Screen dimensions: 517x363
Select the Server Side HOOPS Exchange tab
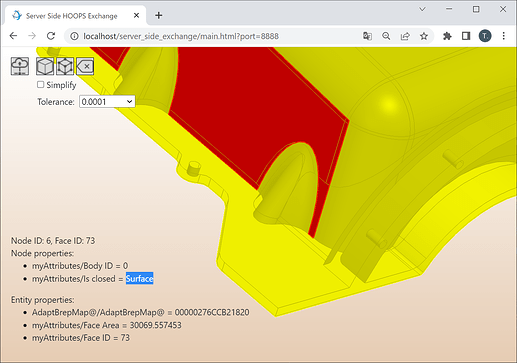click(76, 15)
